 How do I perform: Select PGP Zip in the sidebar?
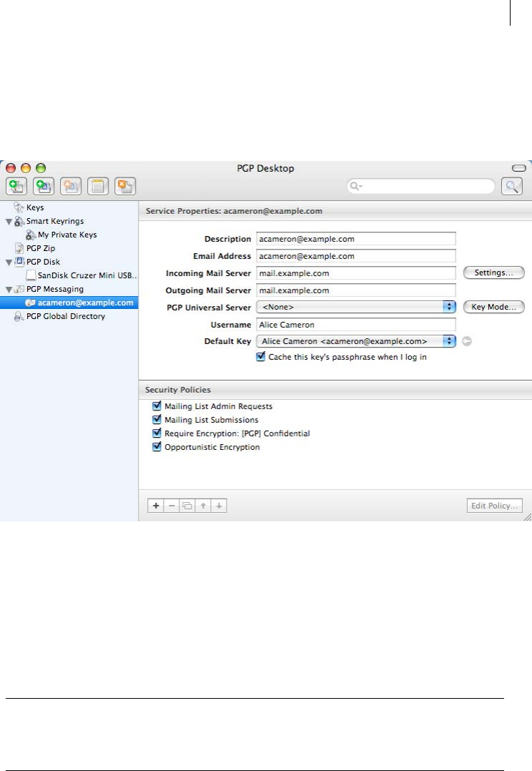click(41, 248)
